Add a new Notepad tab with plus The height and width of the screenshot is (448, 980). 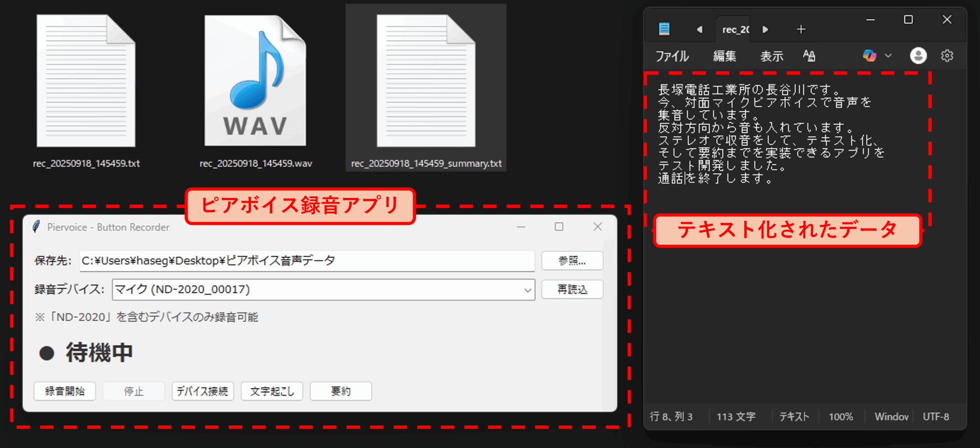[x=801, y=29]
